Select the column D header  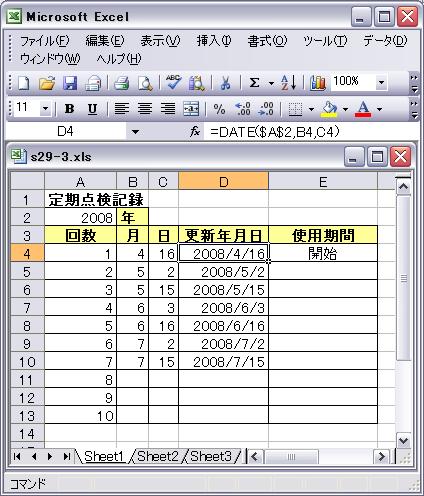tap(224, 181)
